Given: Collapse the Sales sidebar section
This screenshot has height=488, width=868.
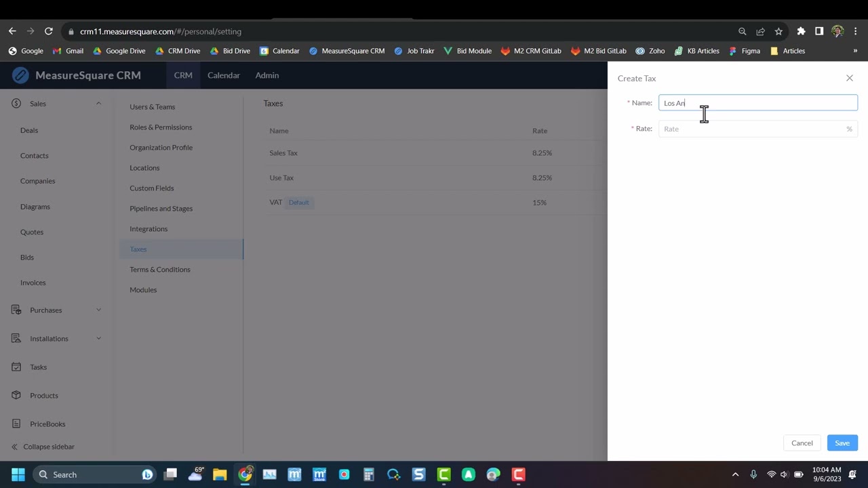Looking at the screenshot, I should click(98, 103).
